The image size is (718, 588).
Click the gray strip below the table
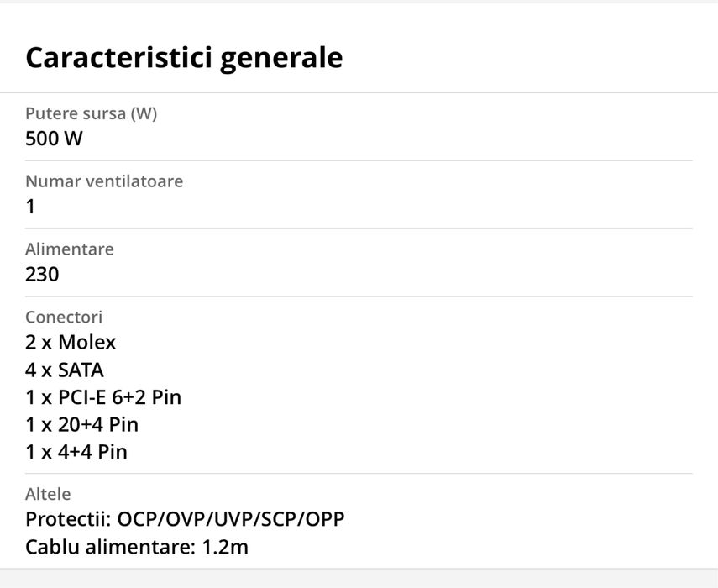click(359, 578)
